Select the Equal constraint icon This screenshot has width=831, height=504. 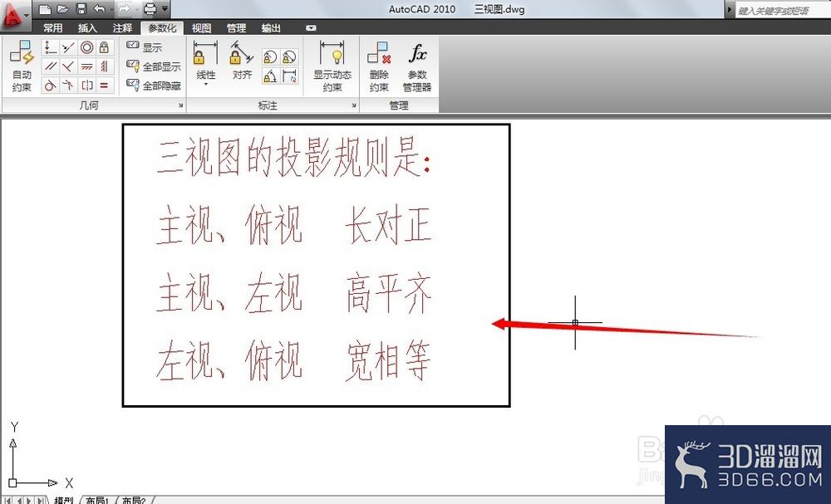tap(105, 85)
